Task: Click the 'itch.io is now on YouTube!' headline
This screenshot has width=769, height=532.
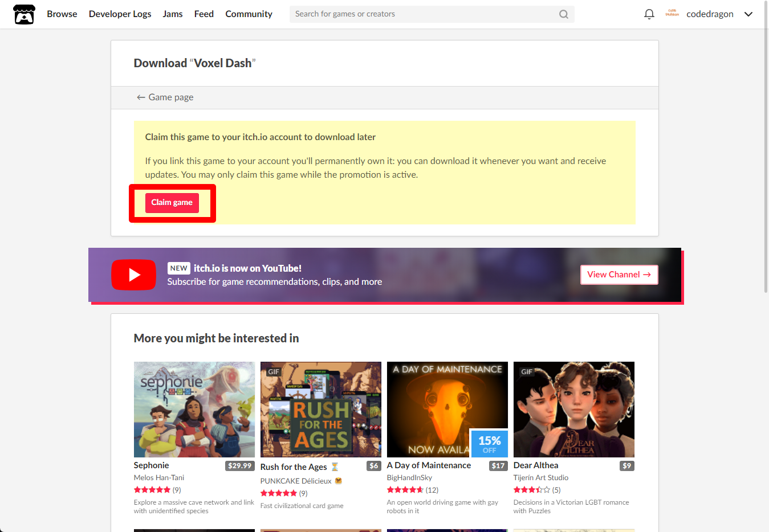Action: tap(247, 268)
